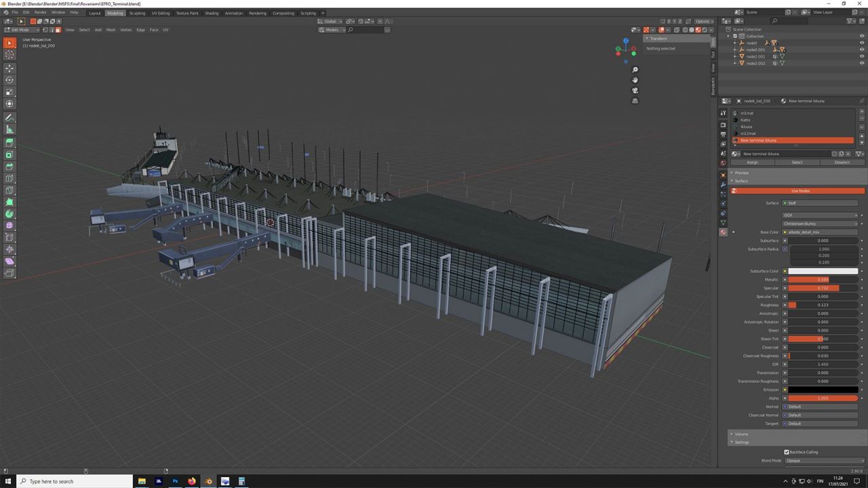
Task: Click the material Select button
Action: (x=797, y=162)
